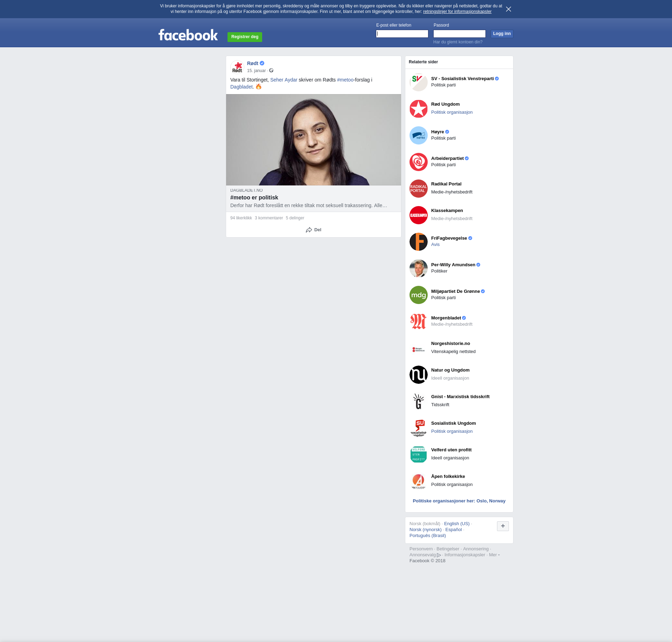Open the #metoo hashtag link
The height and width of the screenshot is (642, 672).
tap(345, 80)
